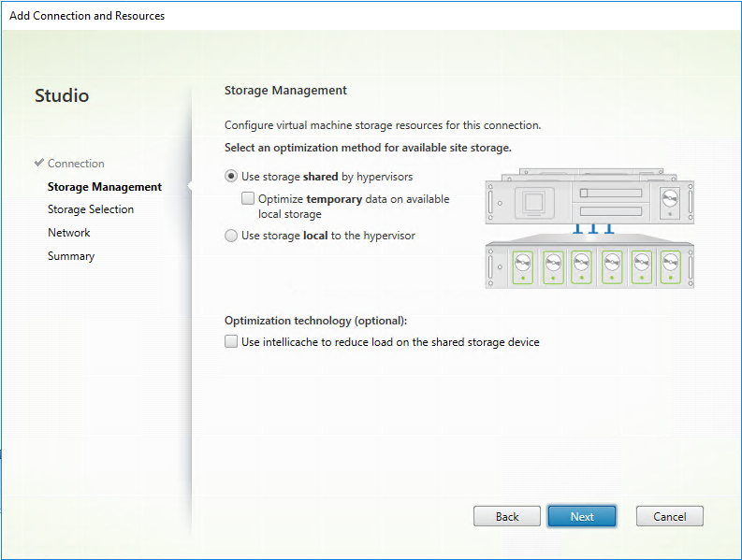Check Use intellicache to reduce load

(x=231, y=342)
